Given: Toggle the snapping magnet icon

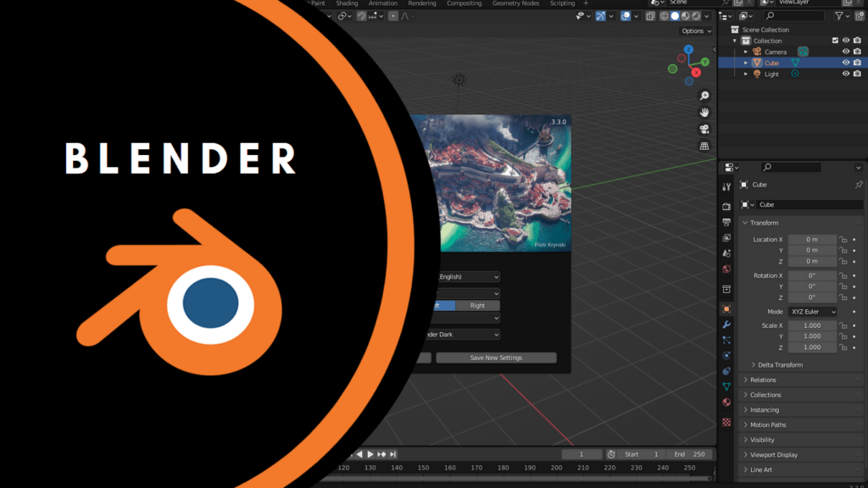Looking at the screenshot, I should pos(361,15).
